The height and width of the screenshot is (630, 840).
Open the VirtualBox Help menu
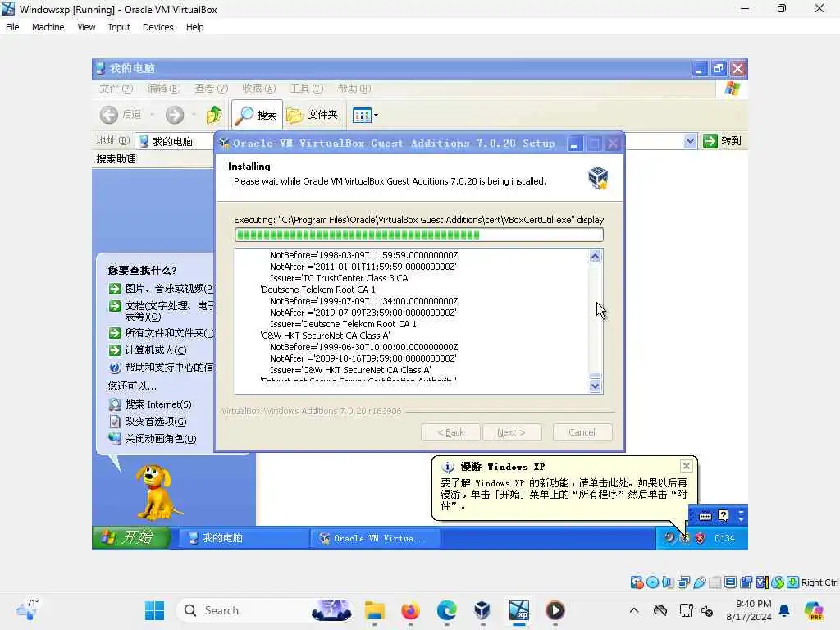click(195, 27)
